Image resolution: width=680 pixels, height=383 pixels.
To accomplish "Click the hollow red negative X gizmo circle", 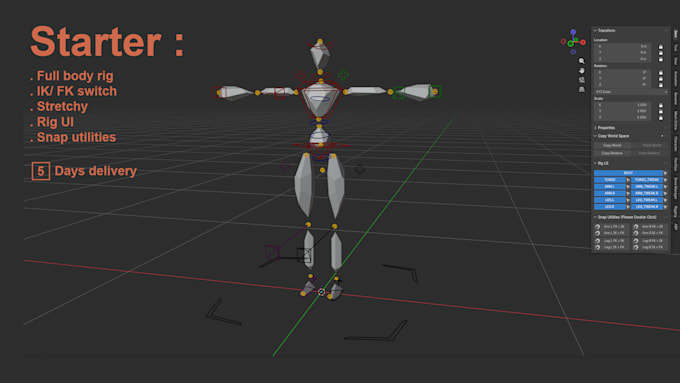I will click(x=563, y=42).
